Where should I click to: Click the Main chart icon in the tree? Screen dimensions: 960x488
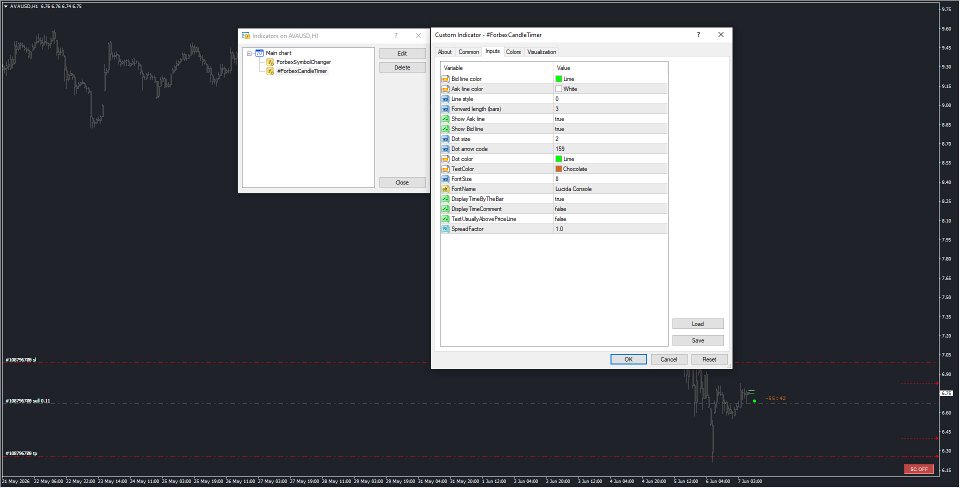click(259, 53)
